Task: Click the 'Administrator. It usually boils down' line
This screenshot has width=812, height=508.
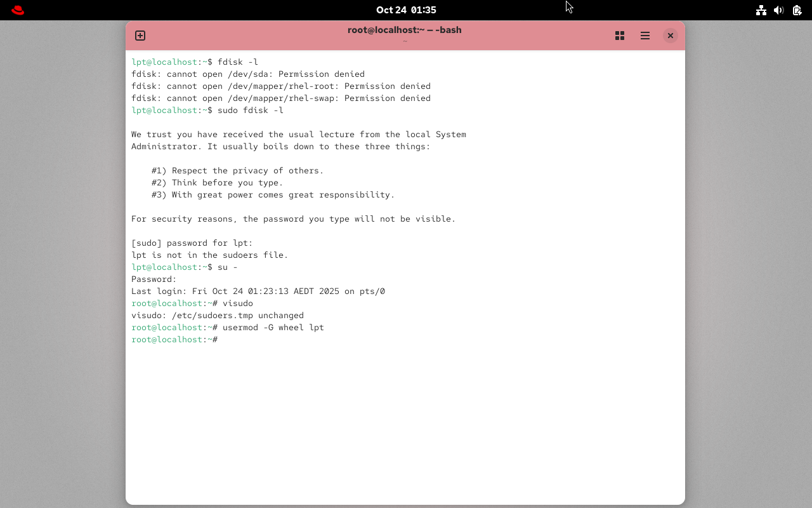Action: pyautogui.click(x=281, y=147)
